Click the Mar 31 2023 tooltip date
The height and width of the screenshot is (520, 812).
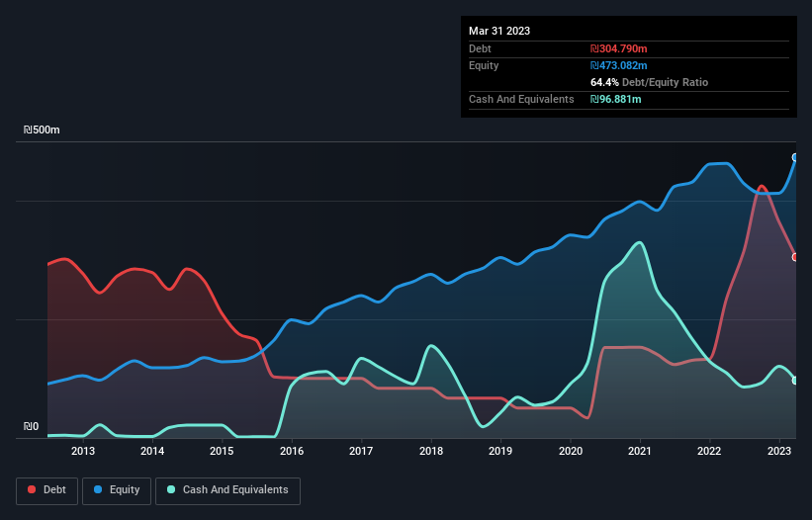(x=499, y=31)
